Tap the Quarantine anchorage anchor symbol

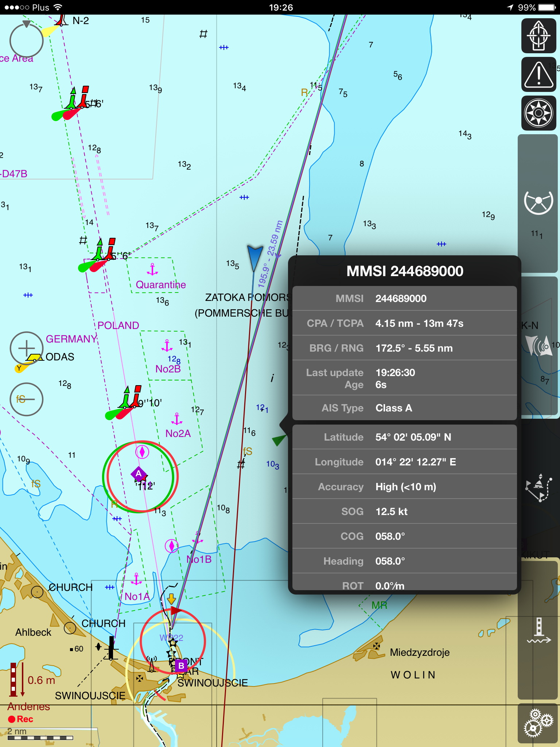point(152,270)
